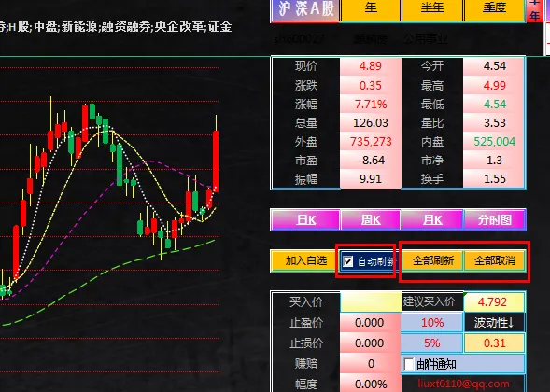This screenshot has height=392, width=550.
Task: Click the 现价 value 4.89
Action: (x=371, y=66)
